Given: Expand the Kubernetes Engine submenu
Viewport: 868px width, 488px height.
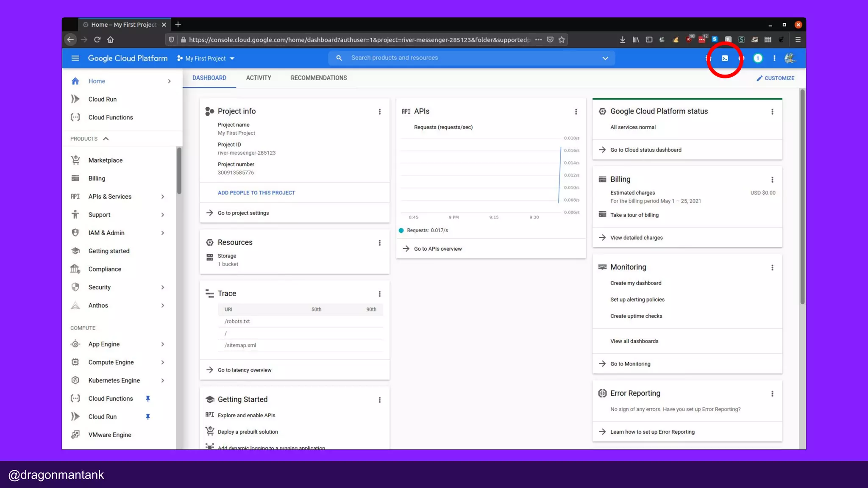Looking at the screenshot, I should pos(163,380).
